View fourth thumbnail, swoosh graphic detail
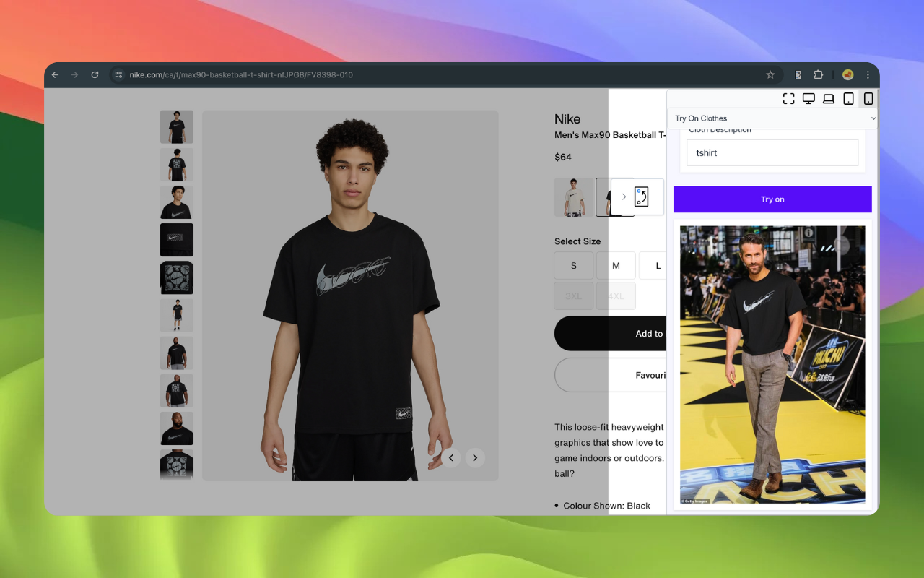This screenshot has width=924, height=578. click(177, 240)
